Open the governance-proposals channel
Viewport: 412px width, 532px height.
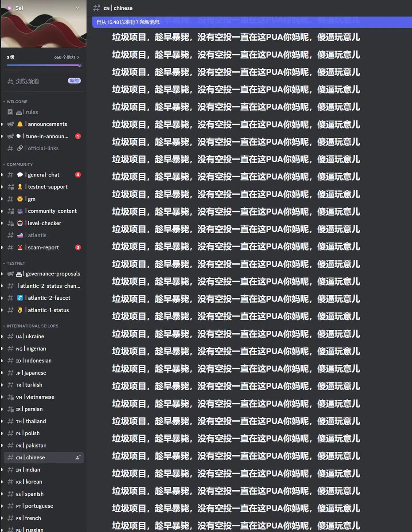point(43,274)
